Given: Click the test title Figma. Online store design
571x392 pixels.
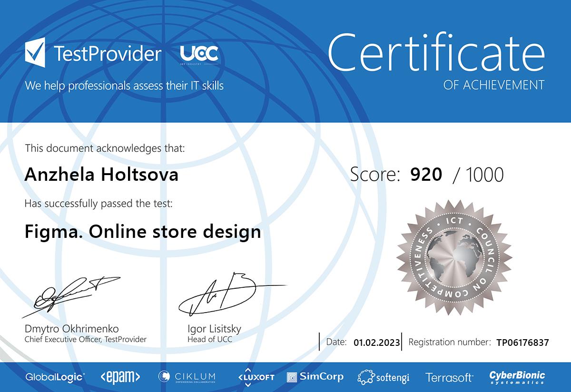Looking at the screenshot, I should point(142,232).
